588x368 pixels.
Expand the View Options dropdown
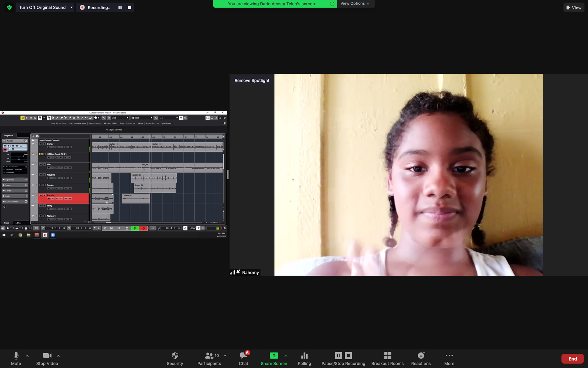[x=355, y=4]
